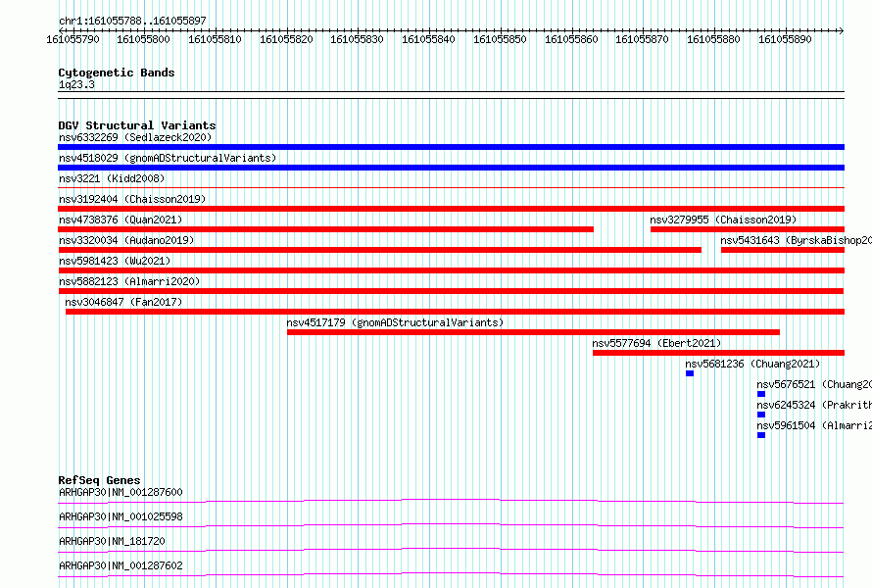Click ruler position 161055850
The image size is (872, 588).
click(x=500, y=39)
